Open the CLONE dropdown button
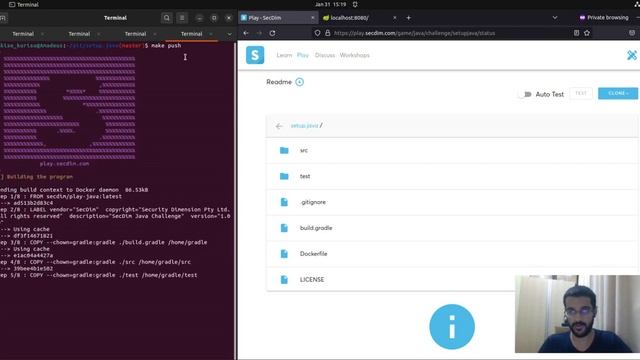 point(618,93)
